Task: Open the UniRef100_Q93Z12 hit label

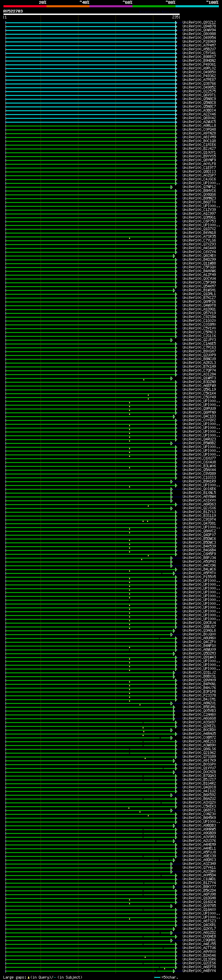Action: coord(199,23)
